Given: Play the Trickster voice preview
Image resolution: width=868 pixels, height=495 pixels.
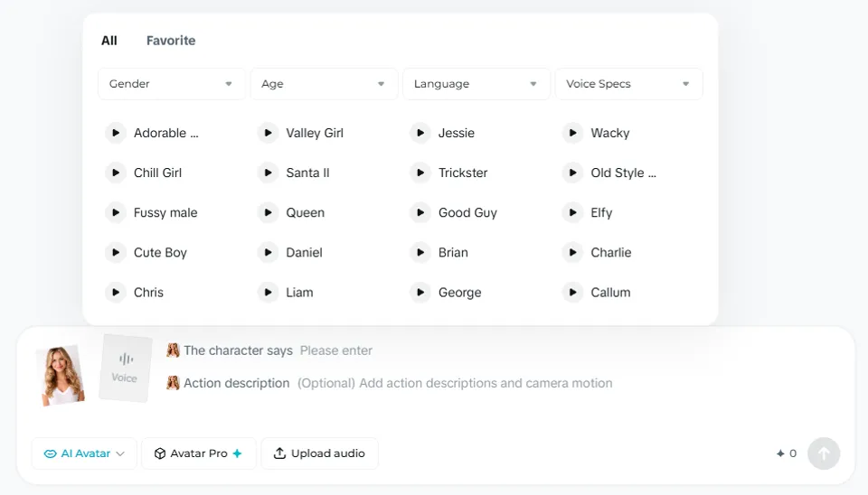Looking at the screenshot, I should 420,173.
